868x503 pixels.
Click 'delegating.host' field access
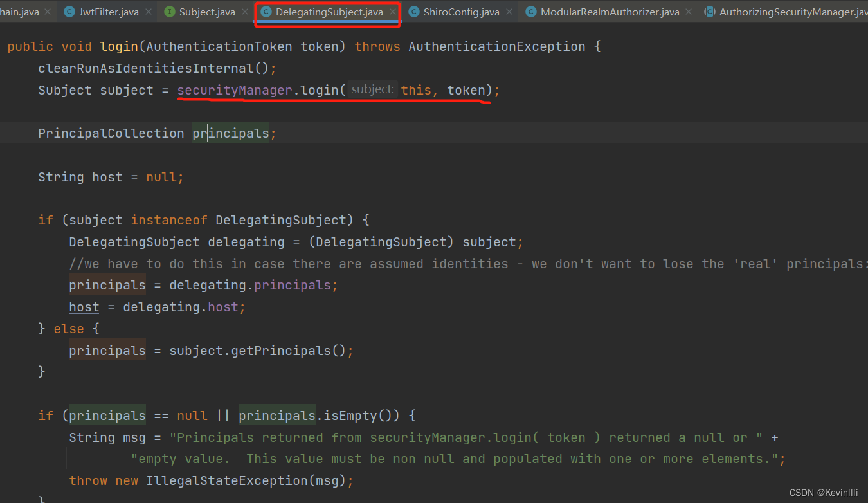click(x=181, y=307)
